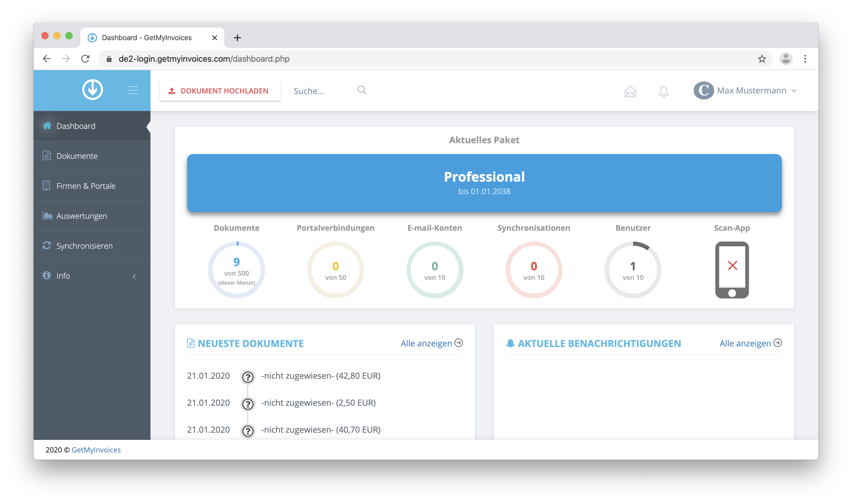The image size is (852, 504).
Task: Click the Dokumente usage progress circle
Action: click(237, 270)
